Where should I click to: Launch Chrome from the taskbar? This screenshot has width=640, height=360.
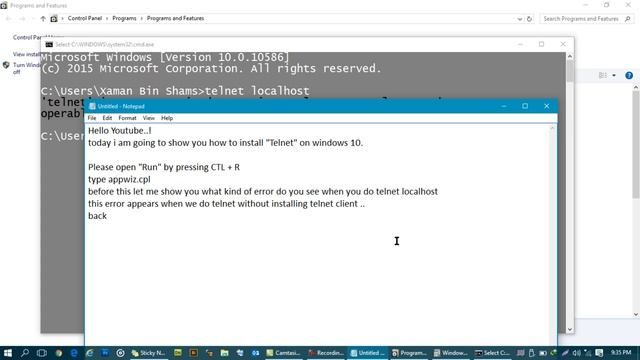[59, 353]
